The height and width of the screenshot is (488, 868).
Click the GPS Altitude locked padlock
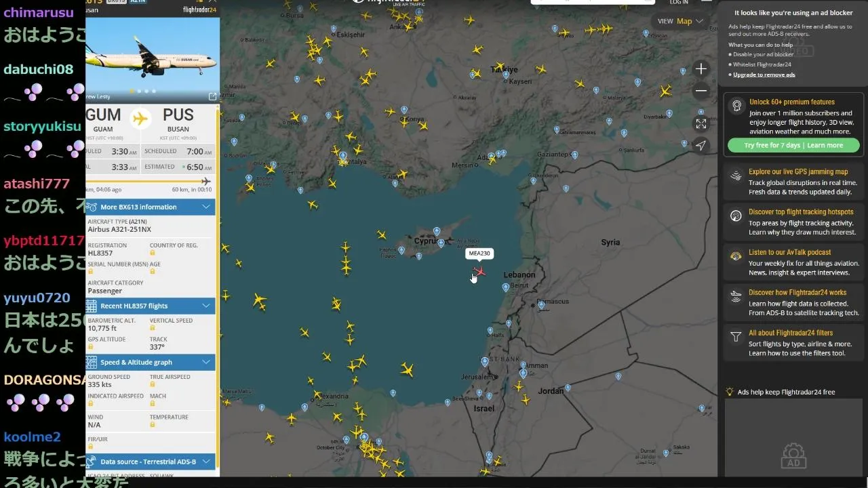coord(90,346)
